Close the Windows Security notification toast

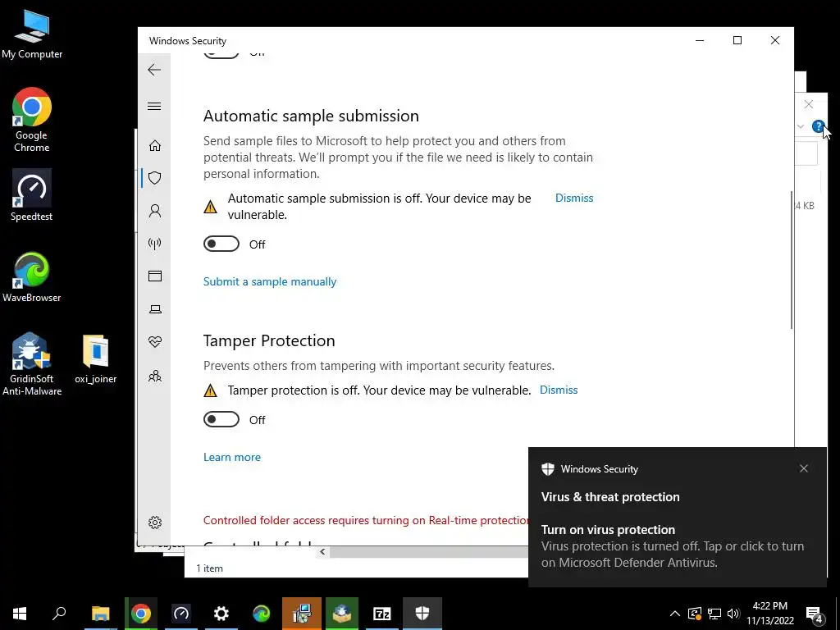804,468
